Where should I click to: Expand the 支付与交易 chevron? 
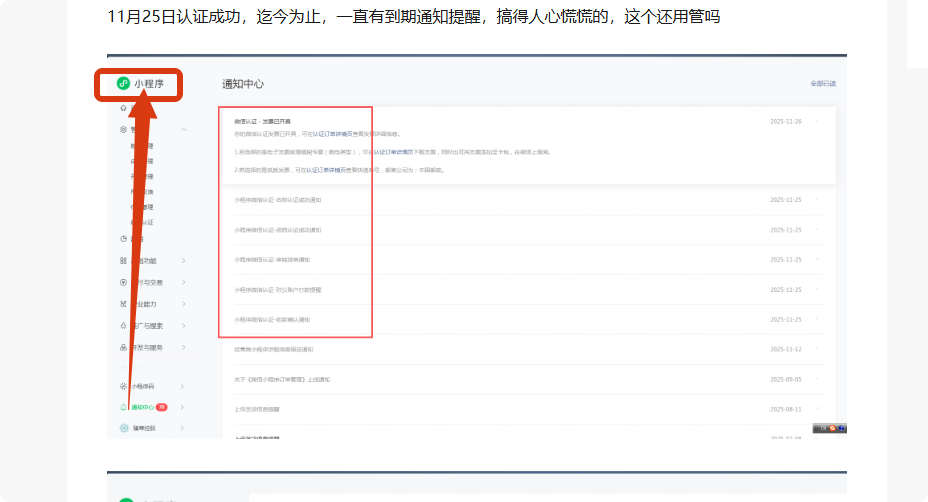click(183, 282)
